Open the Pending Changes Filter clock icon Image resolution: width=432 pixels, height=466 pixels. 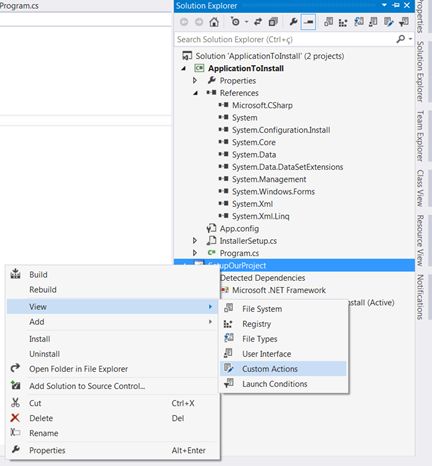click(x=235, y=22)
